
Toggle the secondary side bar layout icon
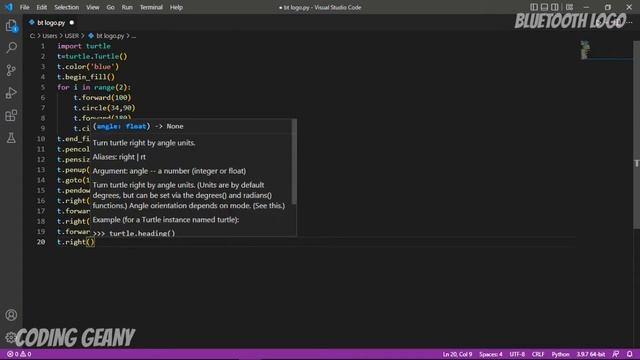point(555,7)
